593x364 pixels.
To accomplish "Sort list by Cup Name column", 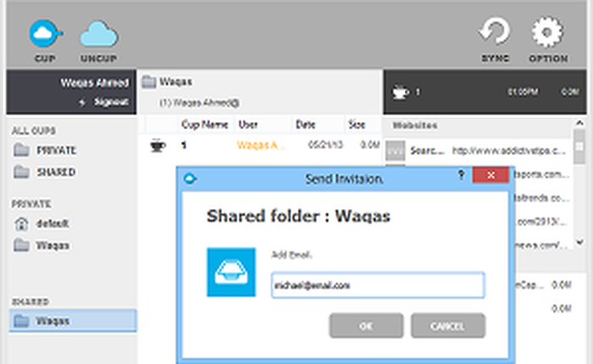I will [x=205, y=124].
